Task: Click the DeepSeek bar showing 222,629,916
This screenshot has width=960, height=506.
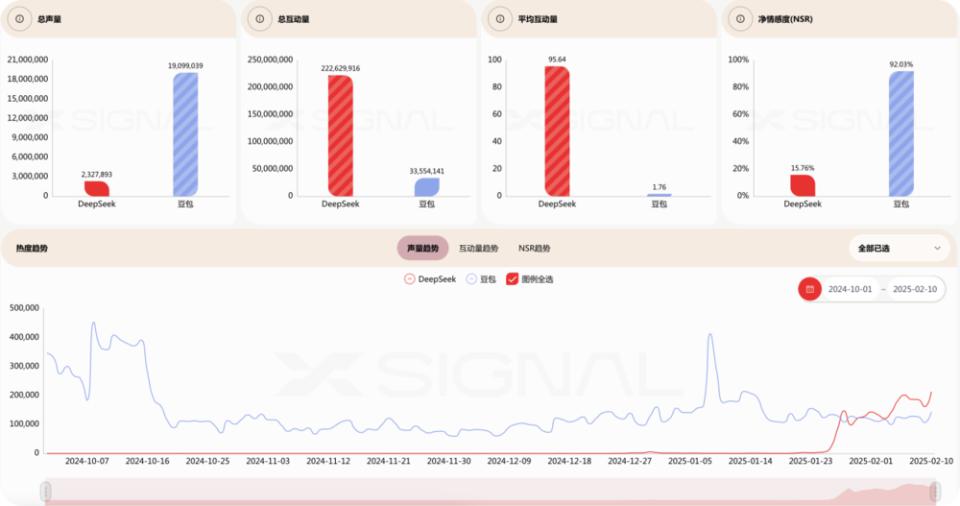Action: pos(340,135)
